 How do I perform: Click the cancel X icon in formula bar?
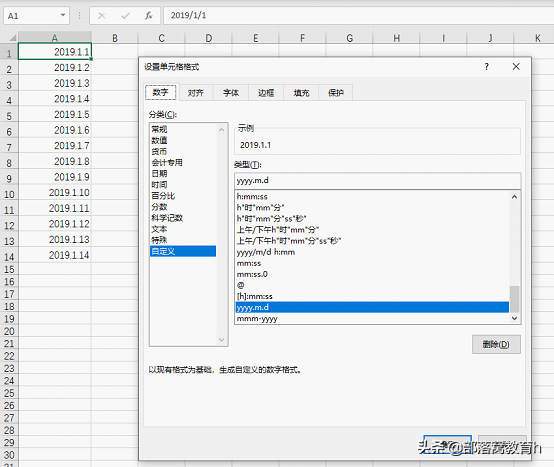tap(102, 16)
